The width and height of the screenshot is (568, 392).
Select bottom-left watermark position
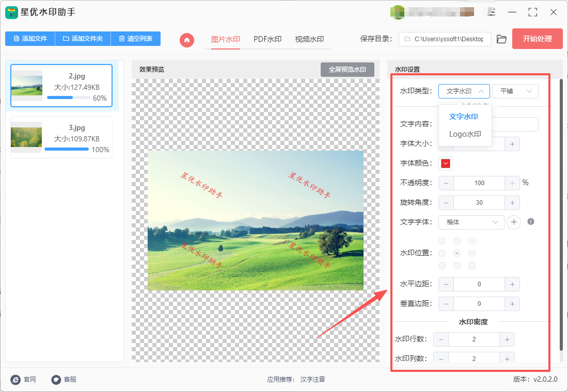442,266
